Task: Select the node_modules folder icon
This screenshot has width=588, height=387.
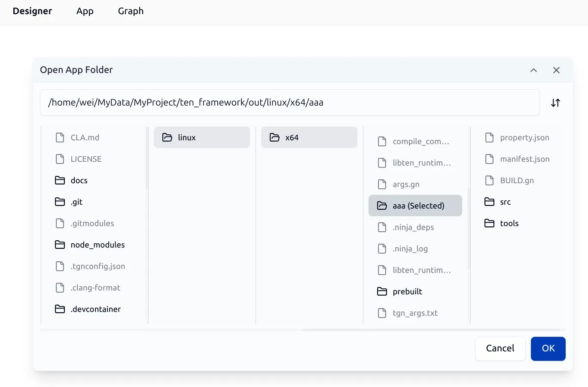Action: (x=60, y=245)
